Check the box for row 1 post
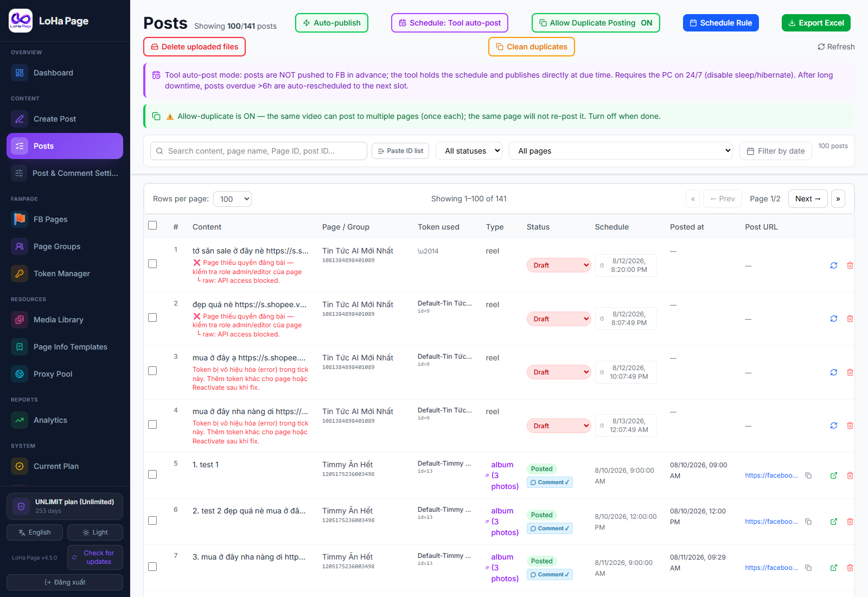This screenshot has height=597, width=868. [152, 264]
